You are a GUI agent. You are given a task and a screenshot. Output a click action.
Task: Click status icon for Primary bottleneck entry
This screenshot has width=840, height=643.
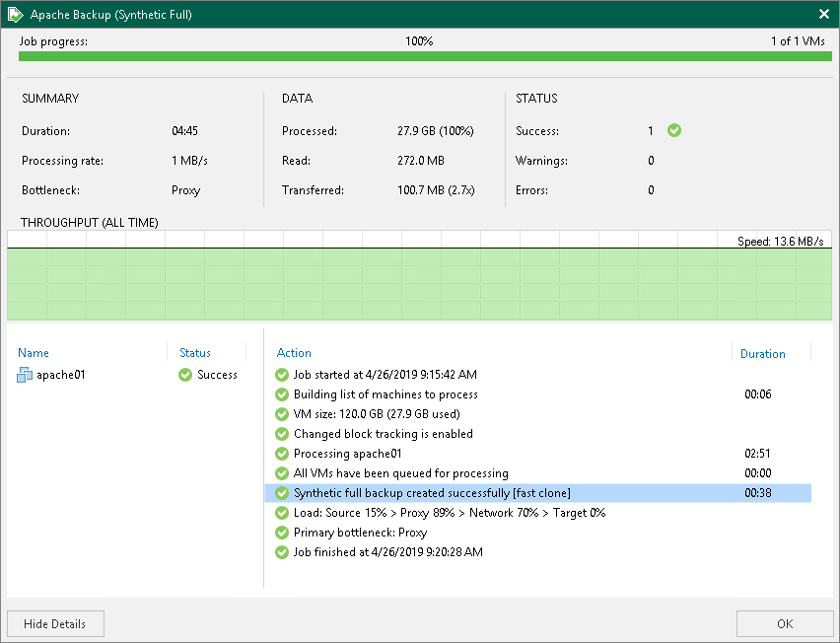282,533
